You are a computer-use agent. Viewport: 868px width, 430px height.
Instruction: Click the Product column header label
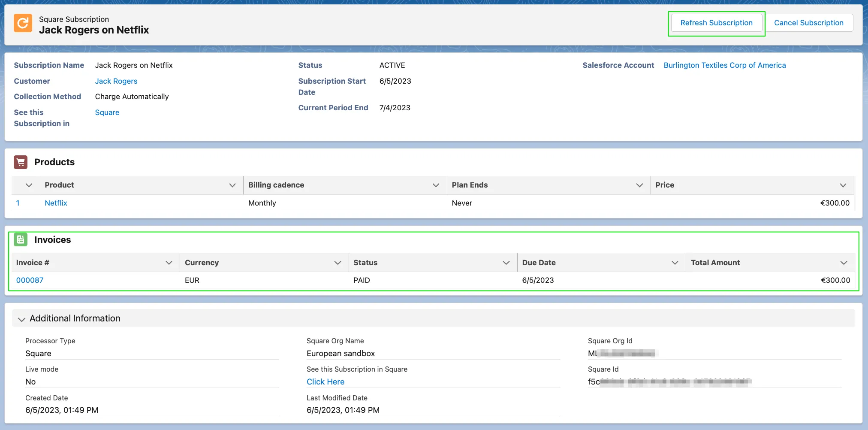tap(59, 185)
